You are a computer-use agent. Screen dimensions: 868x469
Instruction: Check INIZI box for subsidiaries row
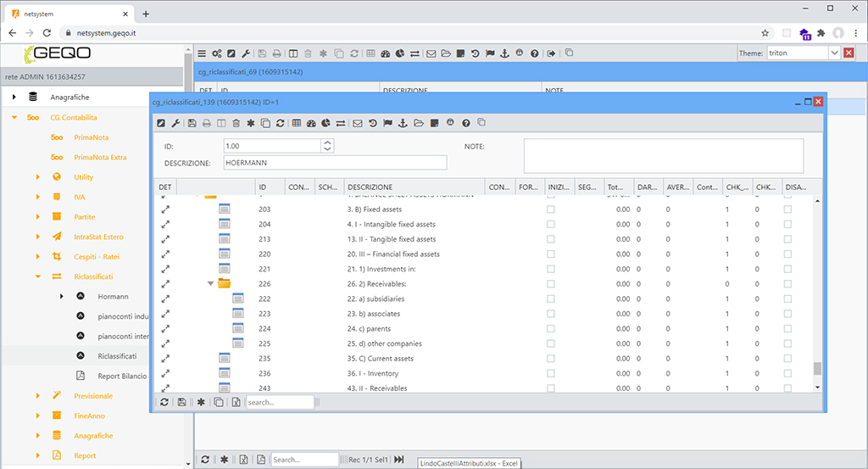[551, 299]
